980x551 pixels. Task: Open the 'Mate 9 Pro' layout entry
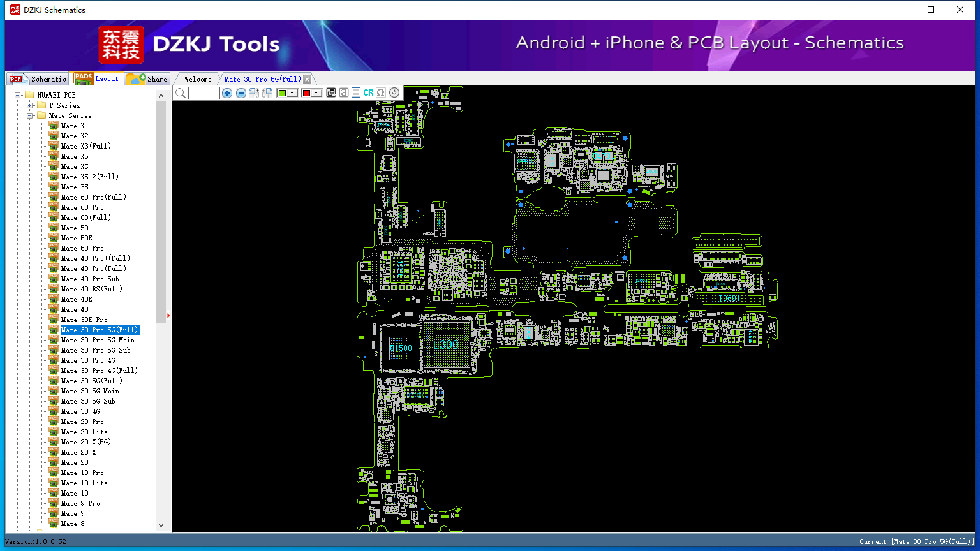coord(80,503)
